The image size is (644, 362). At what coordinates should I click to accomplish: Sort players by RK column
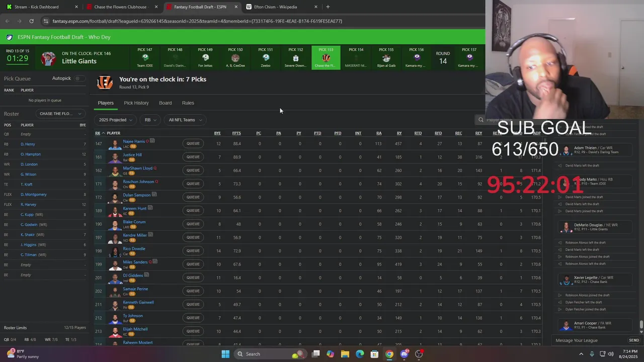point(98,133)
